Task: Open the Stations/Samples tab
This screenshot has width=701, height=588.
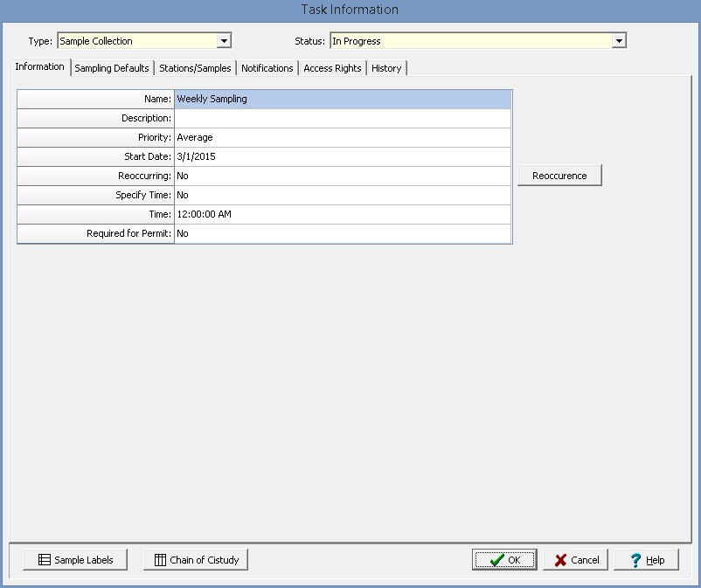Action: (195, 68)
